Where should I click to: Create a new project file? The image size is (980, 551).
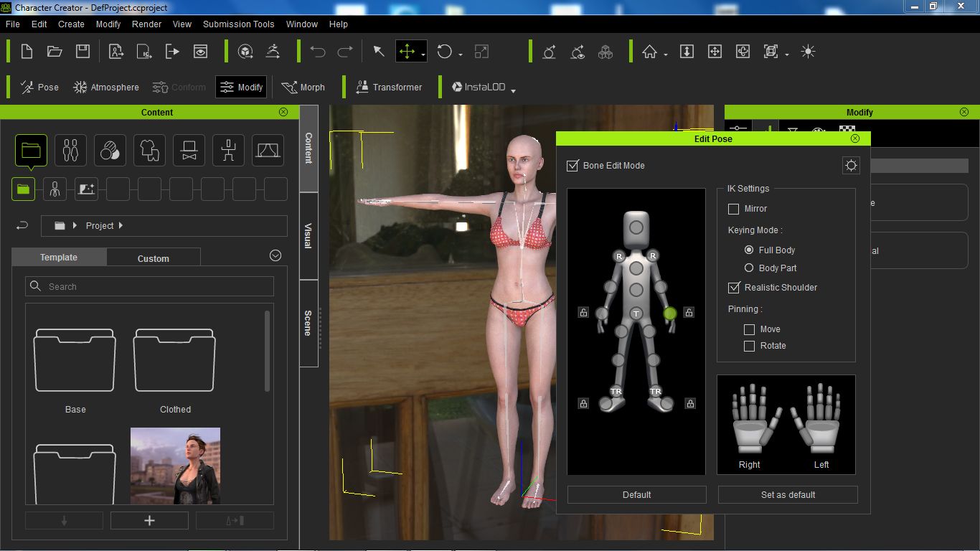point(27,52)
